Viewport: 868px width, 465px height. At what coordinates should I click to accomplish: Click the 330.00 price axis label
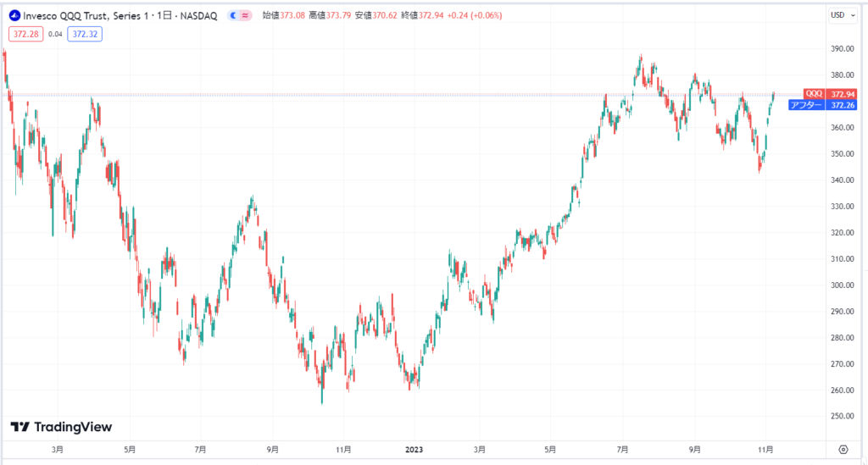(x=842, y=206)
